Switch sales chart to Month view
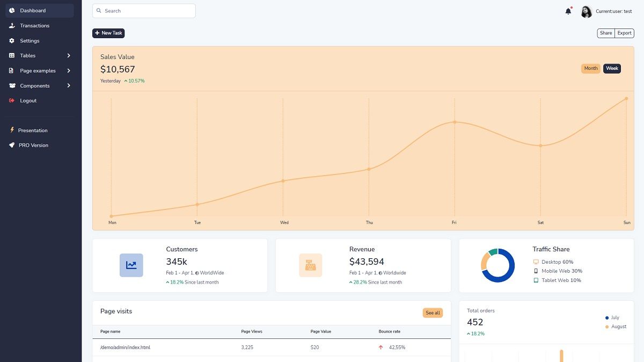The height and width of the screenshot is (362, 644). pyautogui.click(x=590, y=68)
